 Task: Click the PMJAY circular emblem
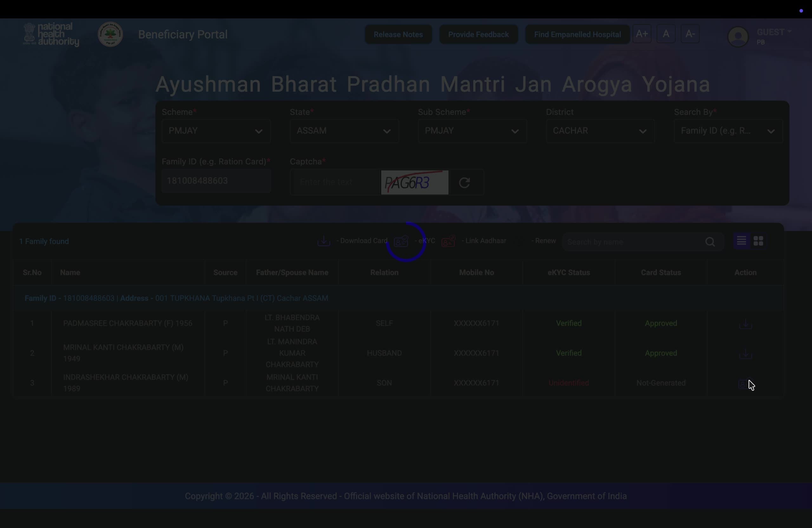(x=110, y=35)
